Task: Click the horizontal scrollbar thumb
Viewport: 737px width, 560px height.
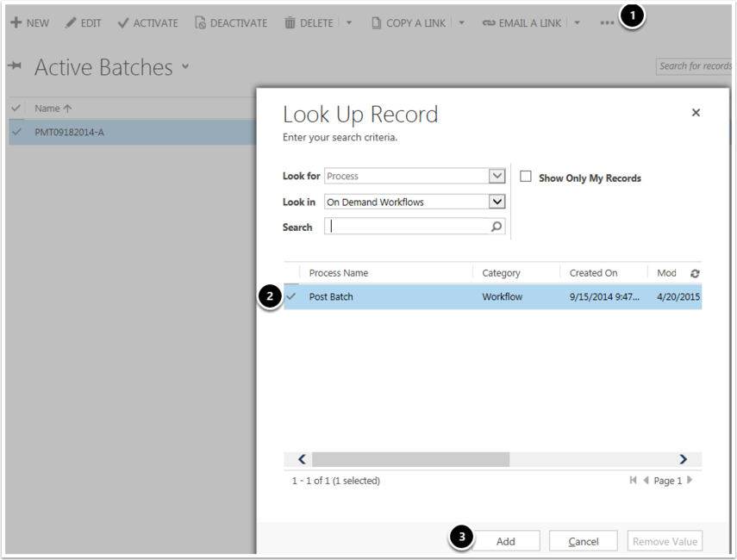Action: (x=411, y=459)
